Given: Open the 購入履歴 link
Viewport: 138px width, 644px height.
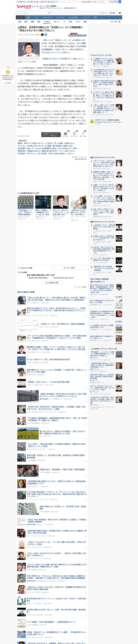Looking at the screenshot, I should tap(112, 13).
